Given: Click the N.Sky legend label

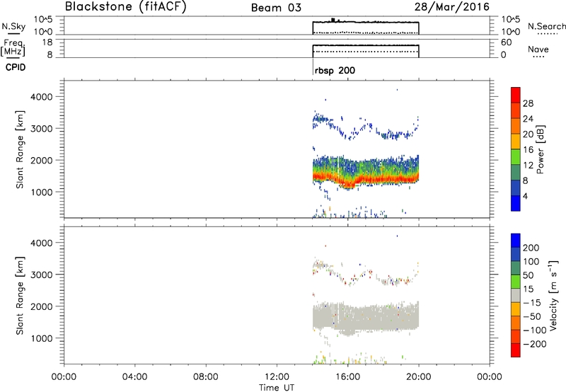Looking at the screenshot, I should click(13, 26).
